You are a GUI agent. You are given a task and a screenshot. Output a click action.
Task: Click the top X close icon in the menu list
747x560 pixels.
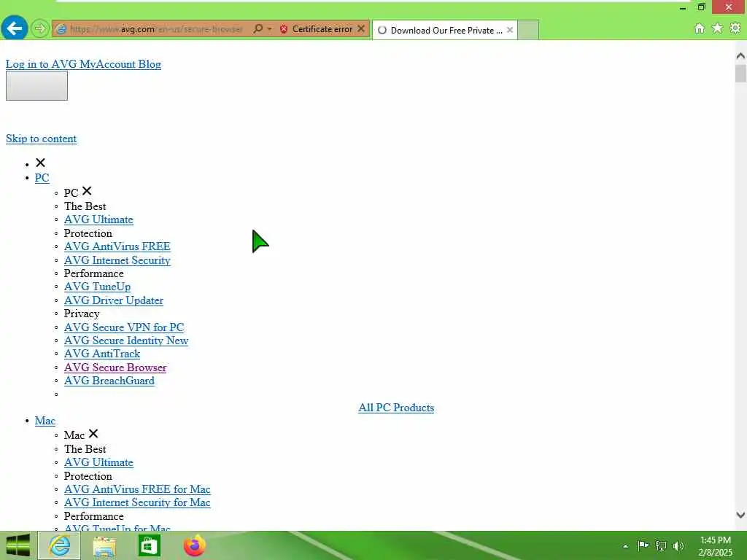pos(41,163)
